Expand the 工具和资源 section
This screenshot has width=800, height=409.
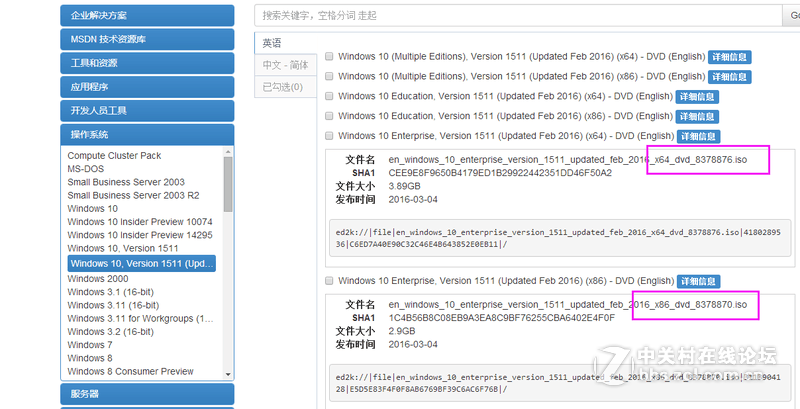[147, 63]
